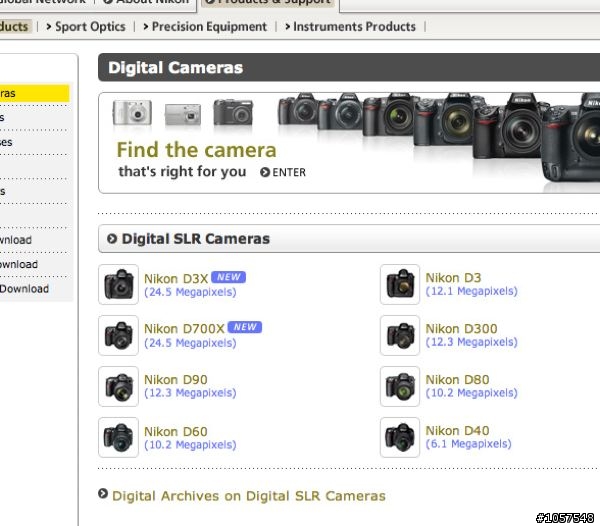This screenshot has height=526, width=600.
Task: Click the arrow icon beside Digital SLR Cameras
Action: (x=112, y=239)
